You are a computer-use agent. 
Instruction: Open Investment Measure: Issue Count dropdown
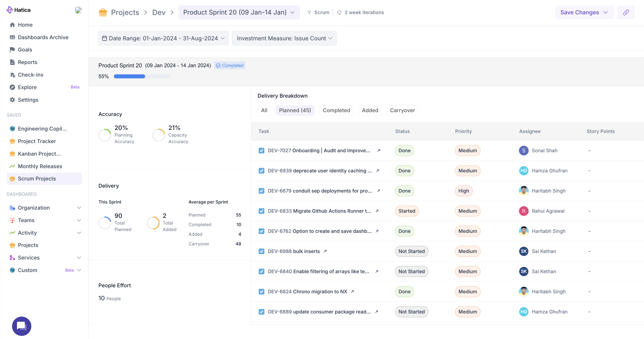(x=284, y=38)
